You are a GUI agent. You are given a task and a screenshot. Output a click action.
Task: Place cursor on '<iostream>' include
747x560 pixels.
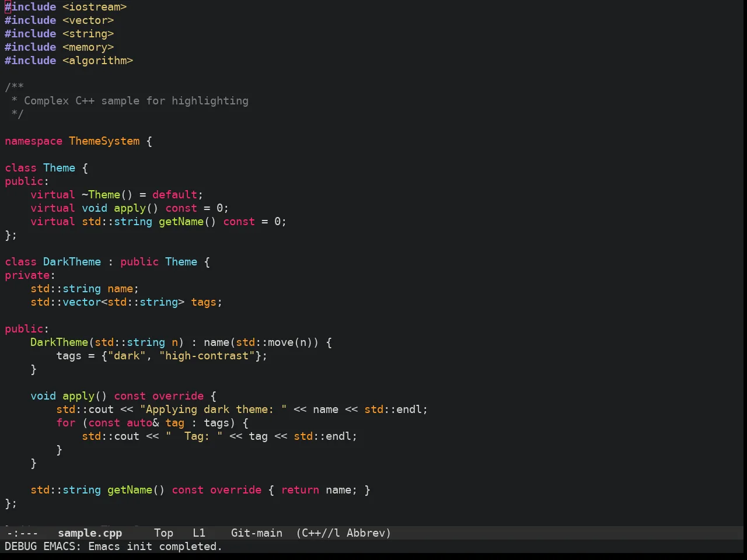tap(95, 7)
